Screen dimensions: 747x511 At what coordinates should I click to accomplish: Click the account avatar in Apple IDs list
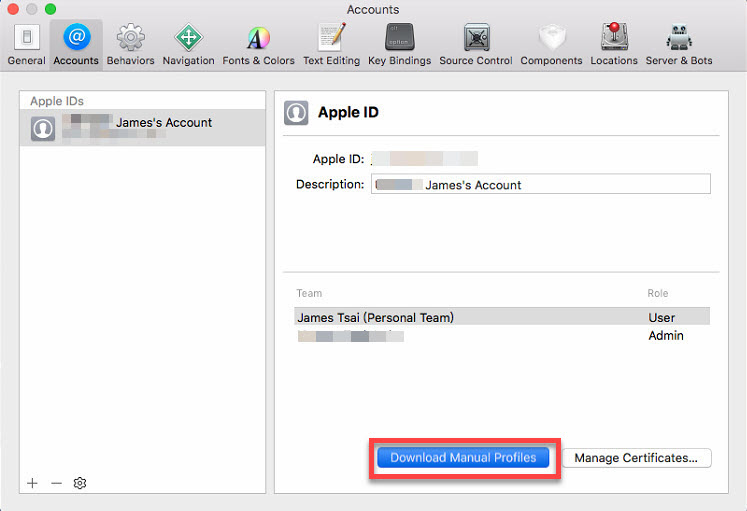click(43, 129)
